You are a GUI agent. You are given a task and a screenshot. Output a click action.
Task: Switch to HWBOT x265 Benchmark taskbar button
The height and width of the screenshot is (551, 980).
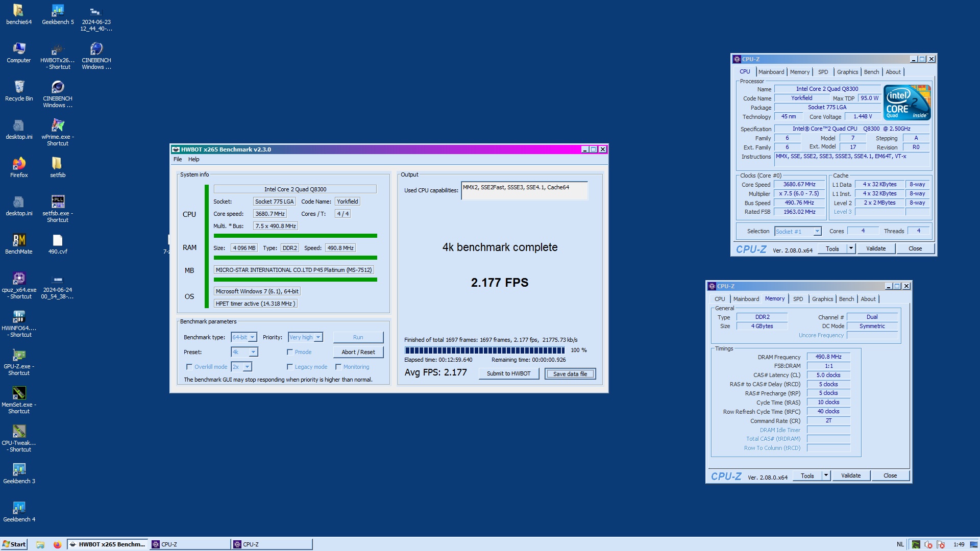(x=108, y=544)
